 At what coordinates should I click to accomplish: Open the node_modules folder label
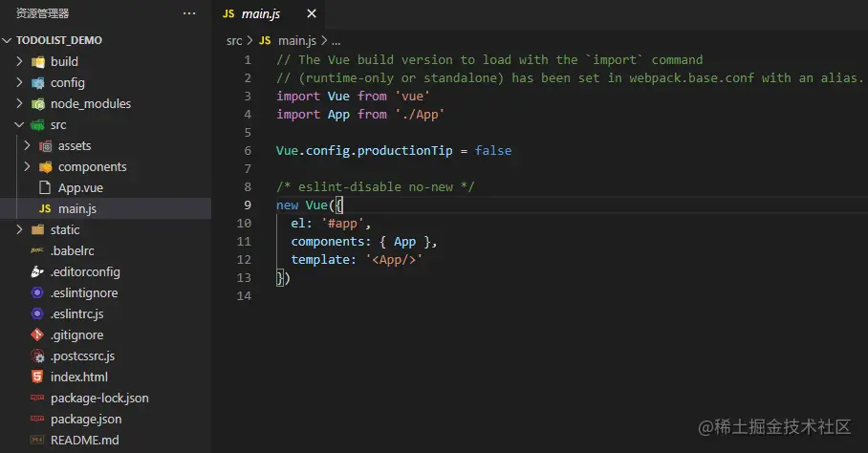91,103
